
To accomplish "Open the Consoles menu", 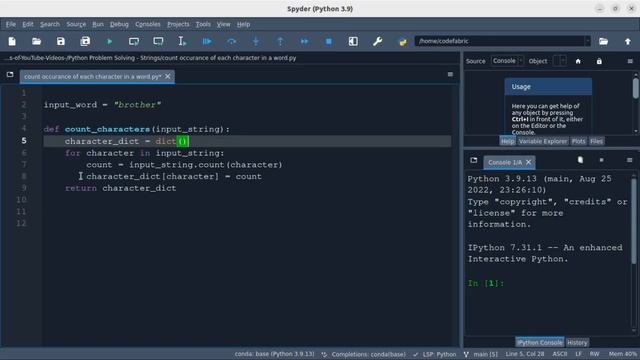I will click(148, 24).
